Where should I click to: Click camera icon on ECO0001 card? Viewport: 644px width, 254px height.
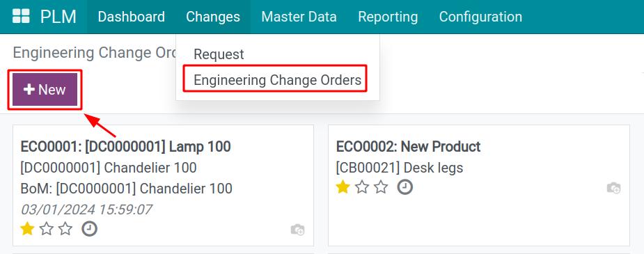click(x=297, y=230)
